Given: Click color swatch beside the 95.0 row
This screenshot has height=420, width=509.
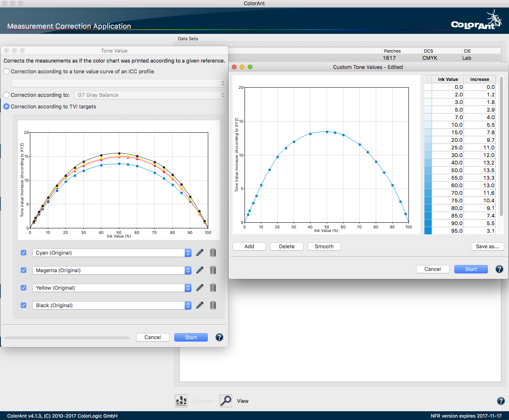Looking at the screenshot, I should pyautogui.click(x=428, y=231).
